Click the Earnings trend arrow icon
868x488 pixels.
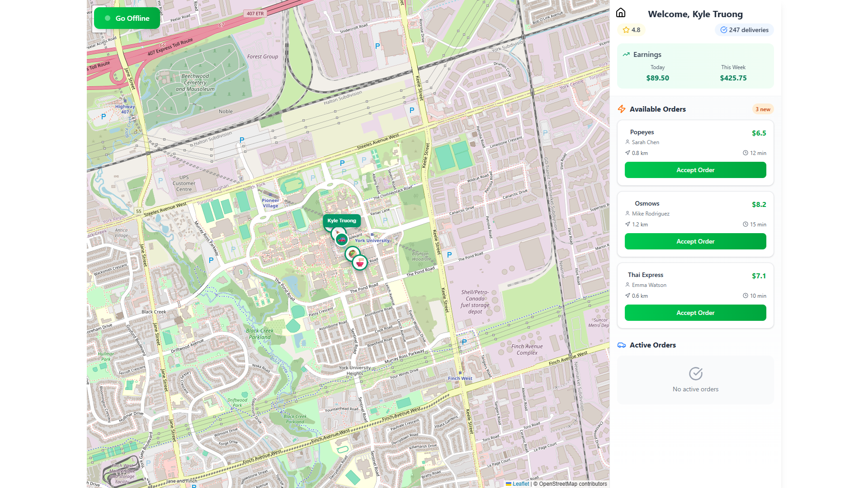point(626,54)
